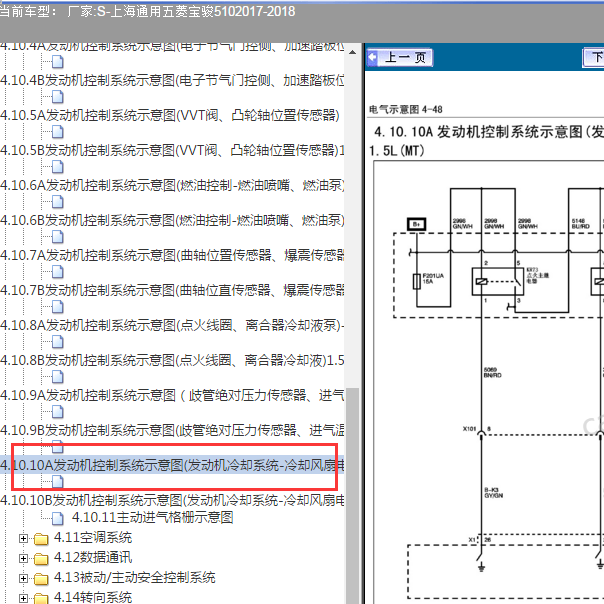Open document icon under 4.10.8B entry
Viewport: 604px width, 604px height.
click(57, 377)
